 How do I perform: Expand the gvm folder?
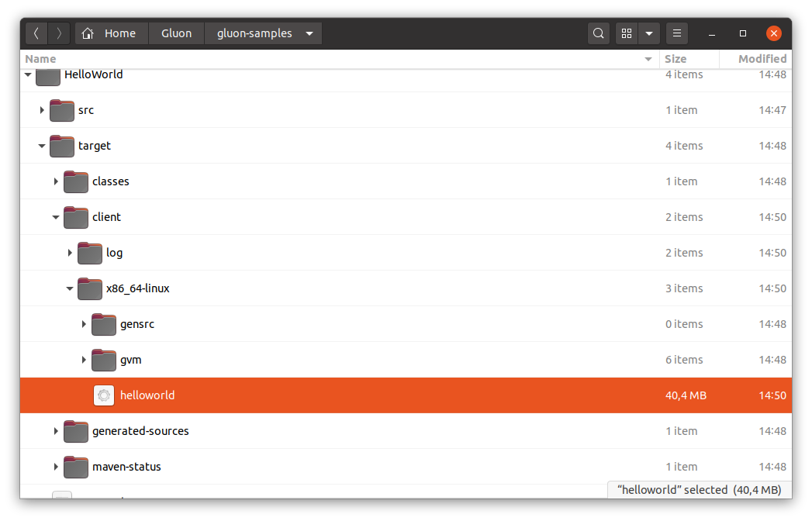(84, 361)
